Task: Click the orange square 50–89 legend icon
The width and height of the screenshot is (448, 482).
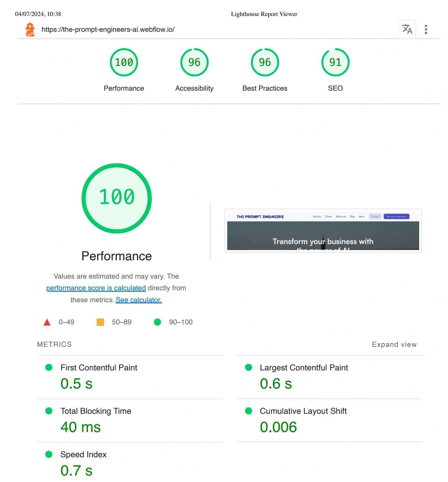Action: click(x=100, y=322)
